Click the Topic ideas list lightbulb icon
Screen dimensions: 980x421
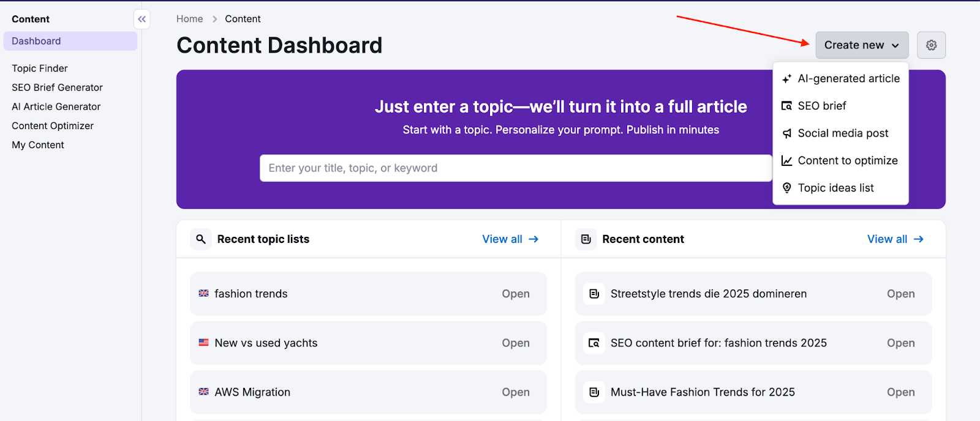click(x=787, y=187)
